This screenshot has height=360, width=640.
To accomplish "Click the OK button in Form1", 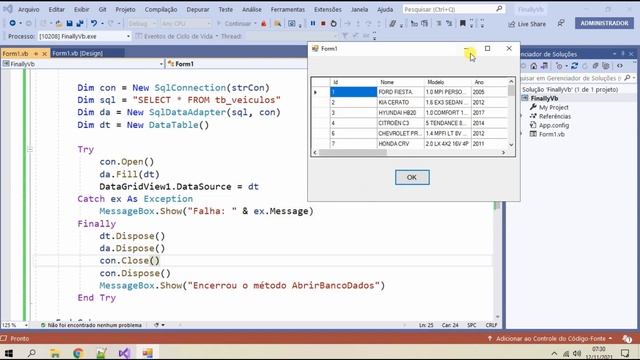I will tap(412, 177).
